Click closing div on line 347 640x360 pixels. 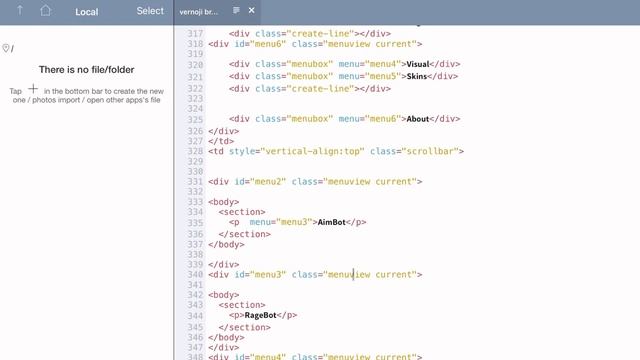(x=224, y=347)
